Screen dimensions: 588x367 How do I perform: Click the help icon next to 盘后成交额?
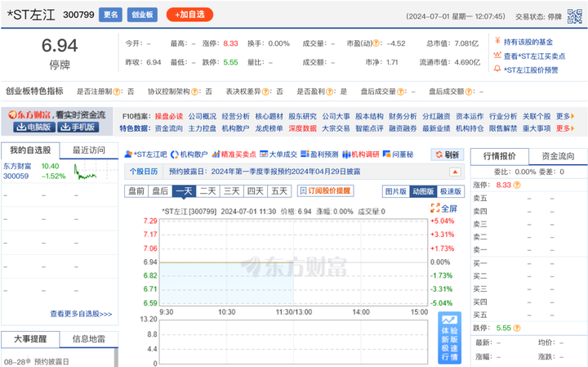coord(469,92)
